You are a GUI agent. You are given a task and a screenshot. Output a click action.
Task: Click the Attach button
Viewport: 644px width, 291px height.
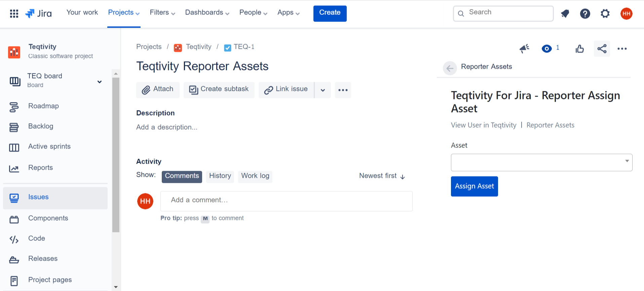point(158,90)
